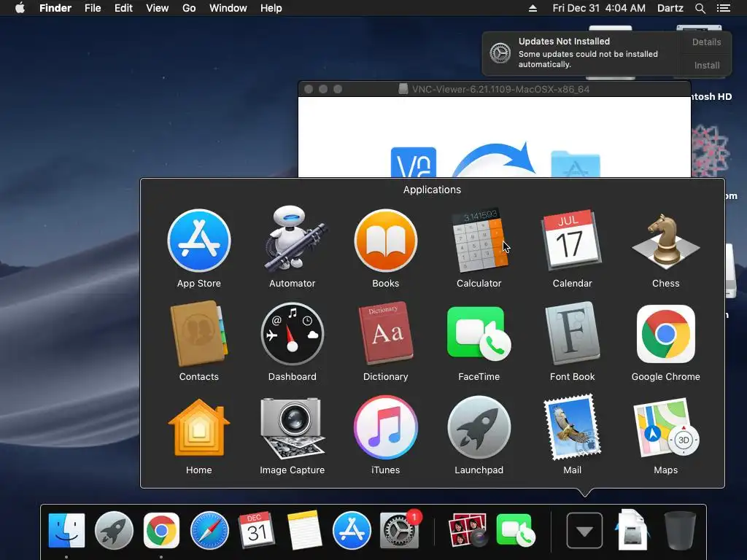Open the Edit menu
747x560 pixels.
(123, 8)
